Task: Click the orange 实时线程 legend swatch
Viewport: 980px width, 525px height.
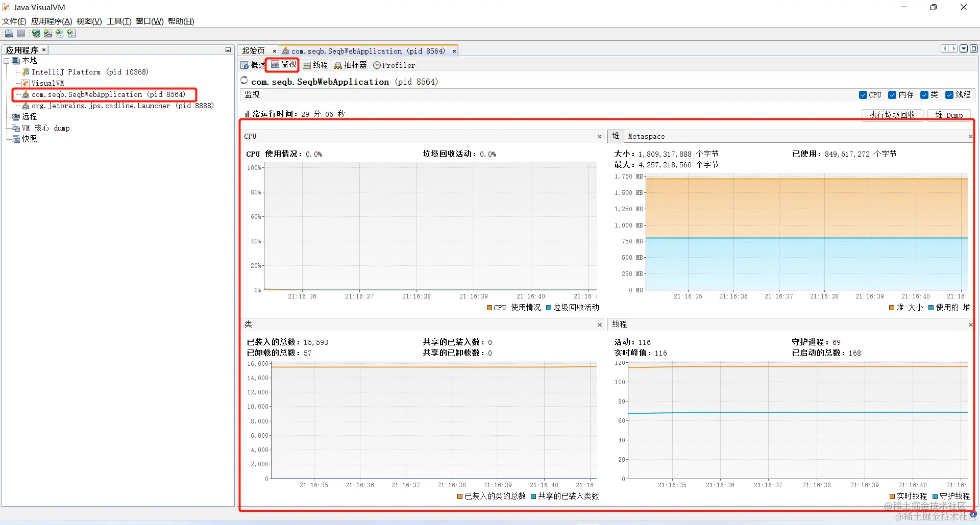Action: [x=892, y=496]
